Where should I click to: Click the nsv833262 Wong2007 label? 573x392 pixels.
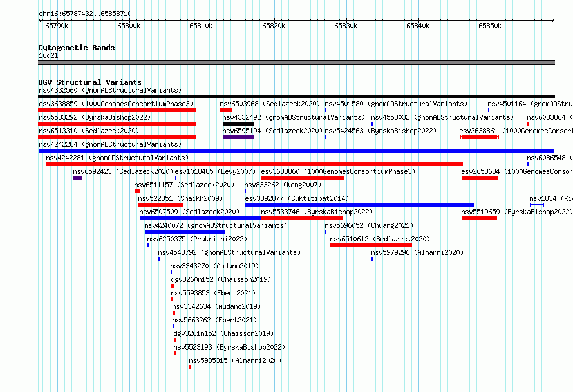point(283,185)
